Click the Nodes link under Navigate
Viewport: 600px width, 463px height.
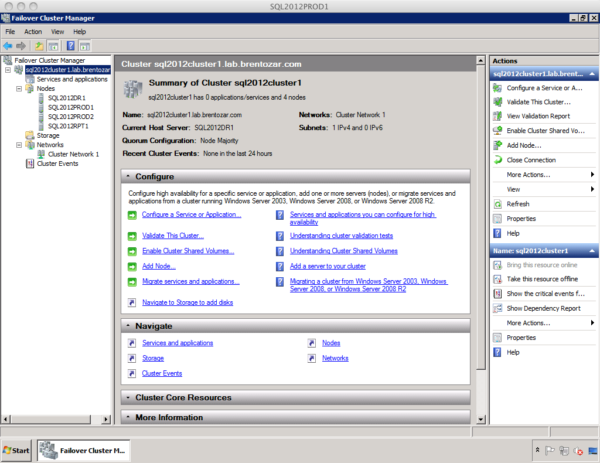[x=331, y=343]
